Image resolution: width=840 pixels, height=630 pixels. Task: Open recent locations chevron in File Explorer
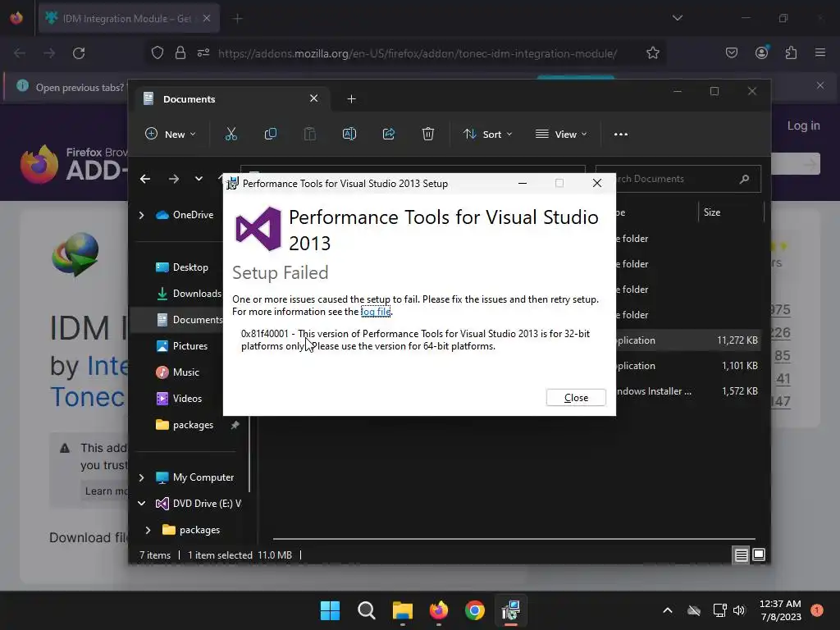(199, 179)
